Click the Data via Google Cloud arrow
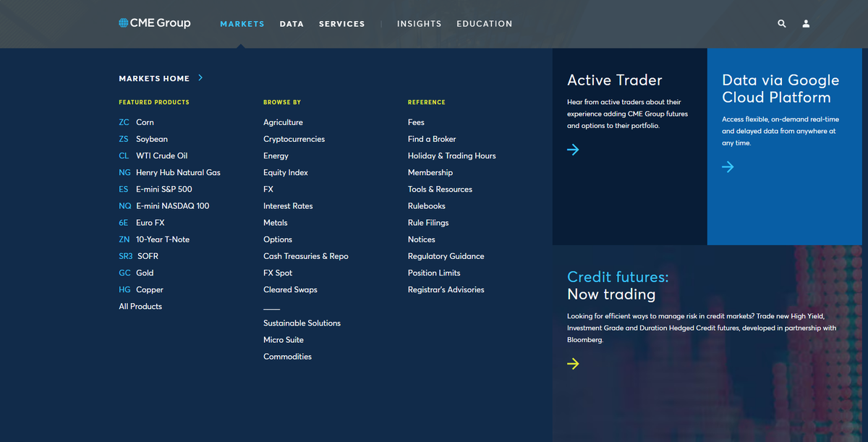This screenshot has width=868, height=442. pyautogui.click(x=728, y=167)
